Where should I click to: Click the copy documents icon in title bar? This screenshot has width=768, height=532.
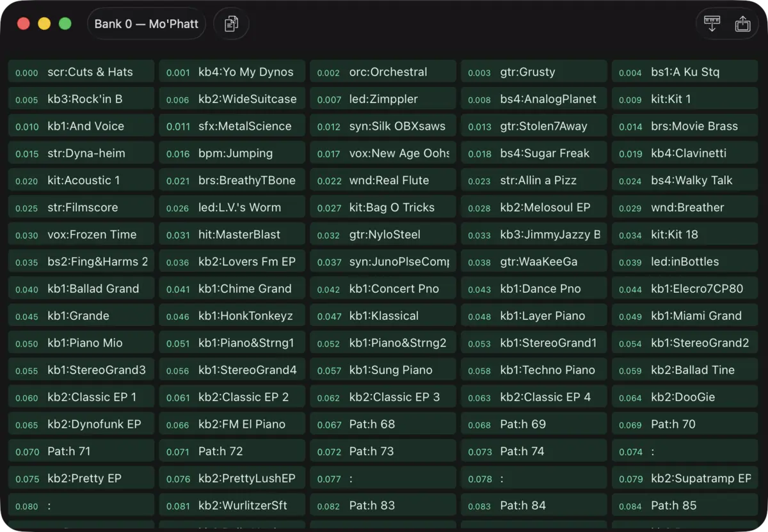point(231,24)
